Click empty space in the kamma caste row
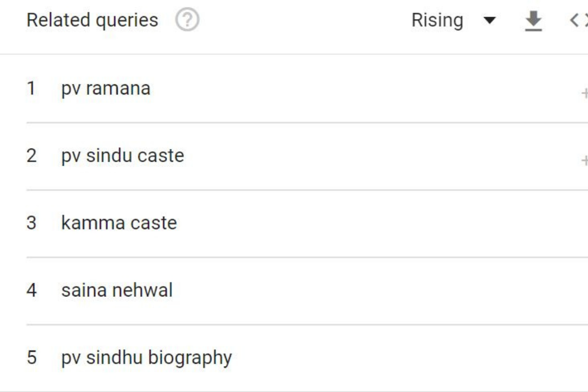Screen dimensions: 588x392 pos(382,223)
